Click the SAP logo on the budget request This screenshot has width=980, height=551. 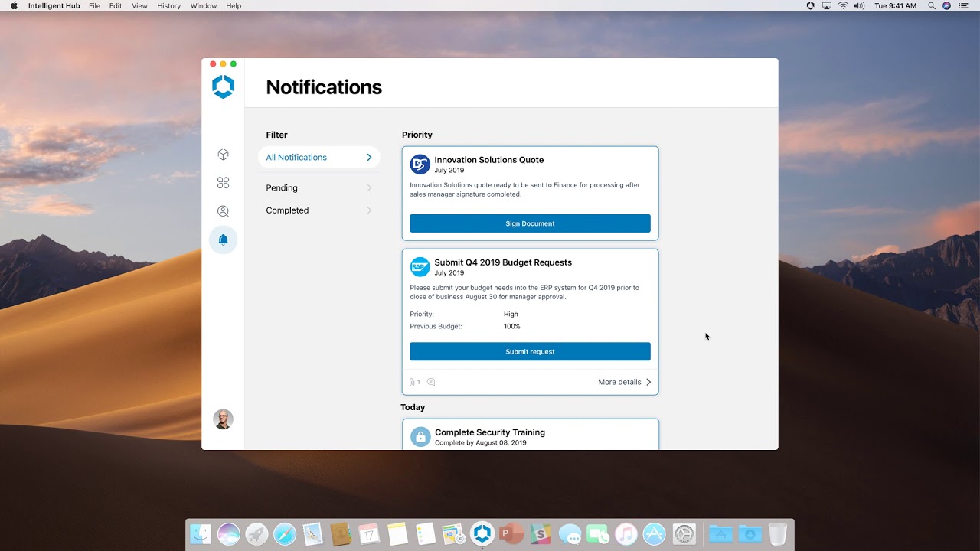(x=420, y=266)
